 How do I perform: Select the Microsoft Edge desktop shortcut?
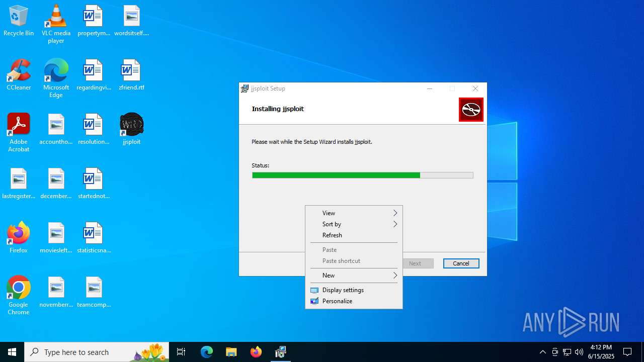56,78
